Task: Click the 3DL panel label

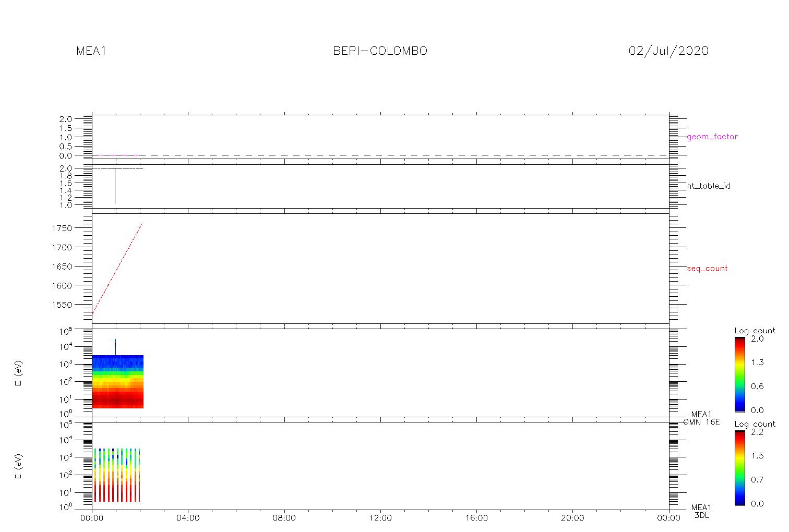Action: click(701, 515)
